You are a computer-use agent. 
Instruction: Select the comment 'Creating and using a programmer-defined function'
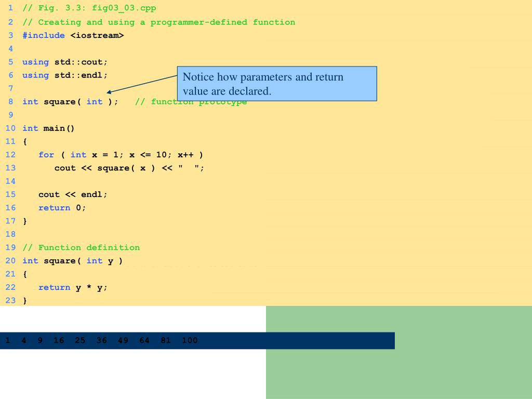point(159,22)
